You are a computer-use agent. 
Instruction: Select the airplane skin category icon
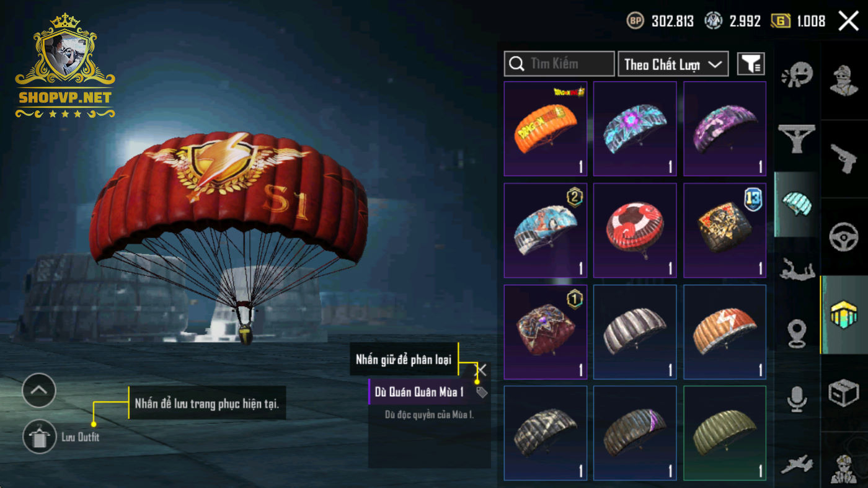[x=797, y=463]
